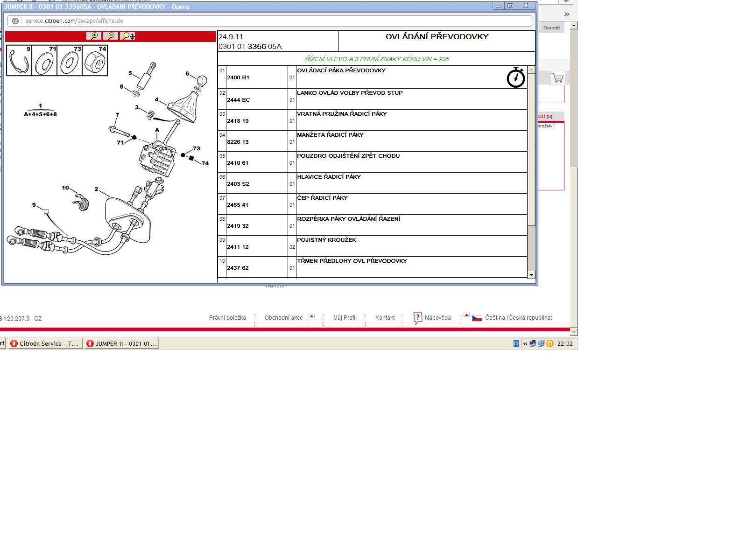Click the Czech flag language icon

[477, 318]
